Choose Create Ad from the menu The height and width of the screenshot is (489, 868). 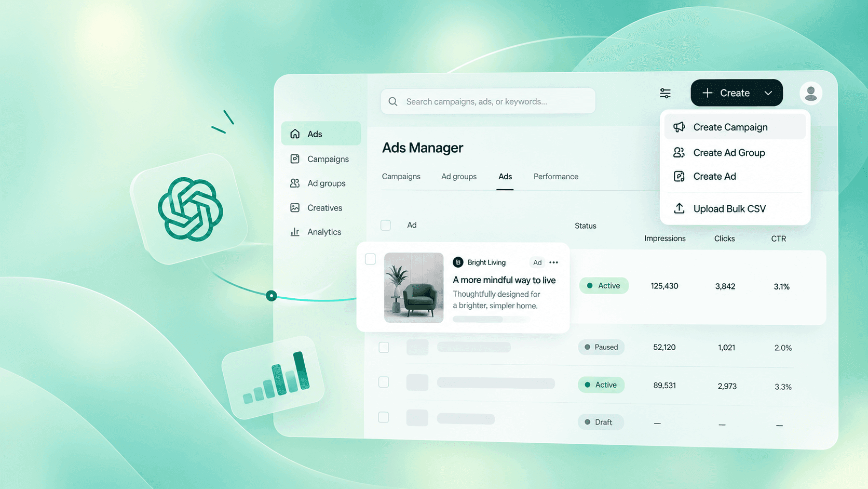(735, 176)
